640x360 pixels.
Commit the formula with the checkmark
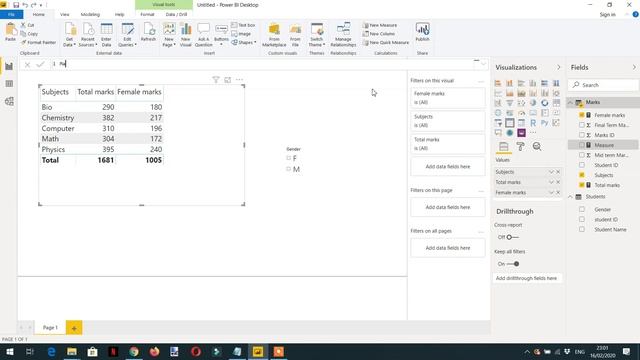coord(40,64)
